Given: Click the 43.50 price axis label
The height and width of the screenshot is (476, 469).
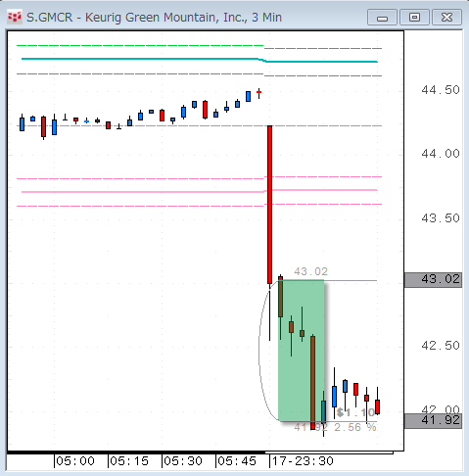Looking at the screenshot, I should [x=441, y=218].
